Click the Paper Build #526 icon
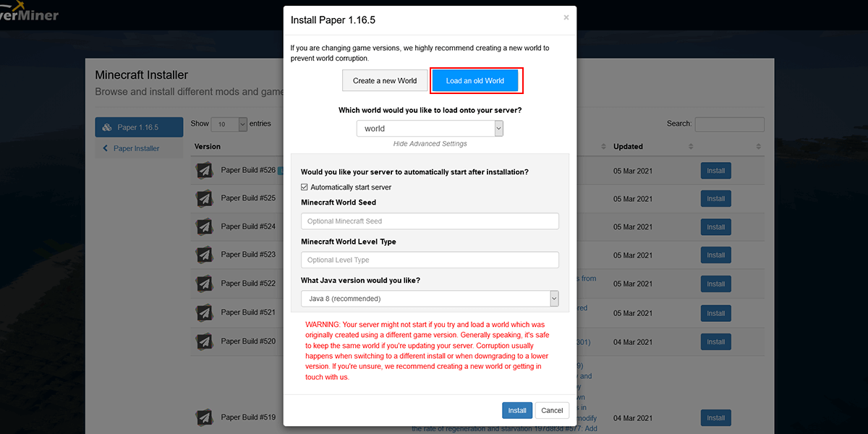The height and width of the screenshot is (434, 868). point(203,171)
